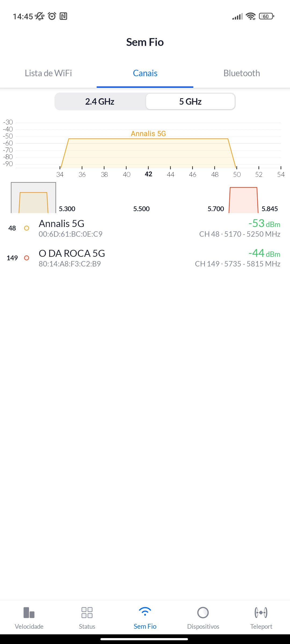Select the Canais tab
Viewport: 290px width, 644px height.
[x=145, y=73]
